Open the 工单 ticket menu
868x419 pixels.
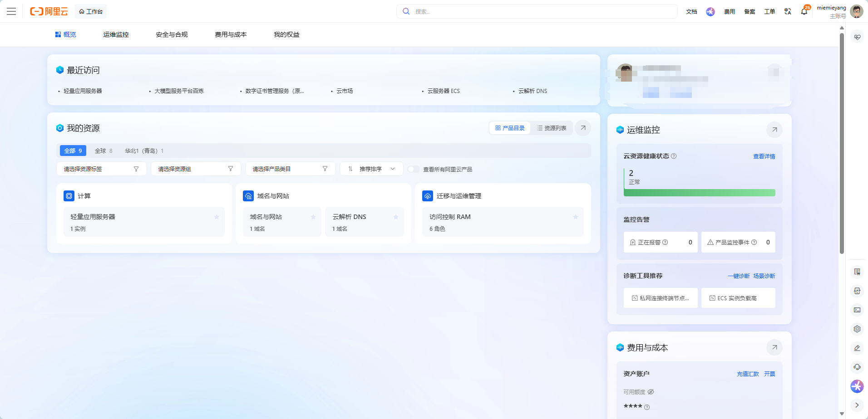tap(769, 12)
